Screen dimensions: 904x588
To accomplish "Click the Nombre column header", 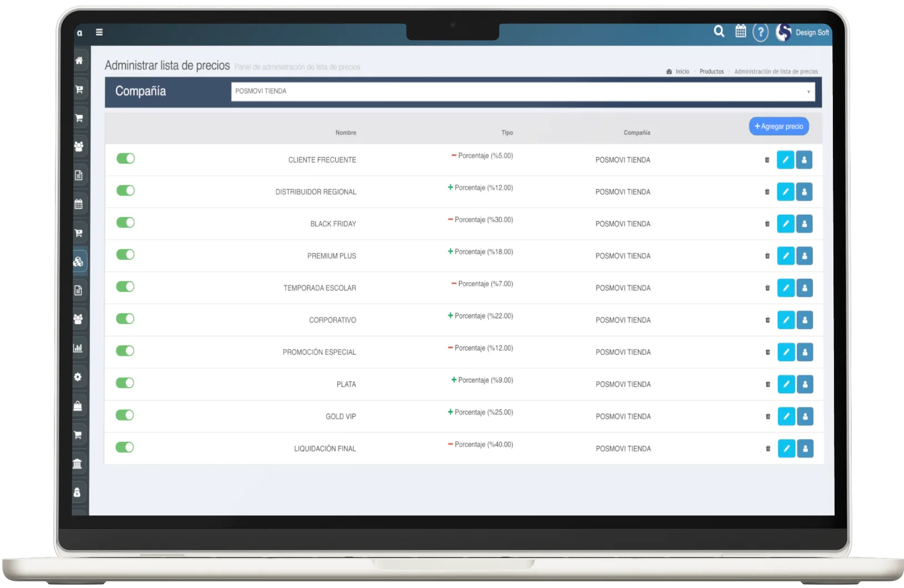I will tap(346, 133).
